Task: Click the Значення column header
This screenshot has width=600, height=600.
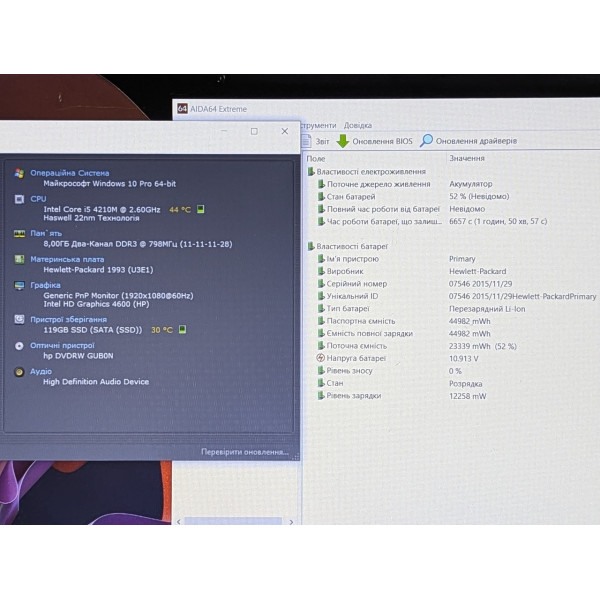Action: [x=467, y=158]
